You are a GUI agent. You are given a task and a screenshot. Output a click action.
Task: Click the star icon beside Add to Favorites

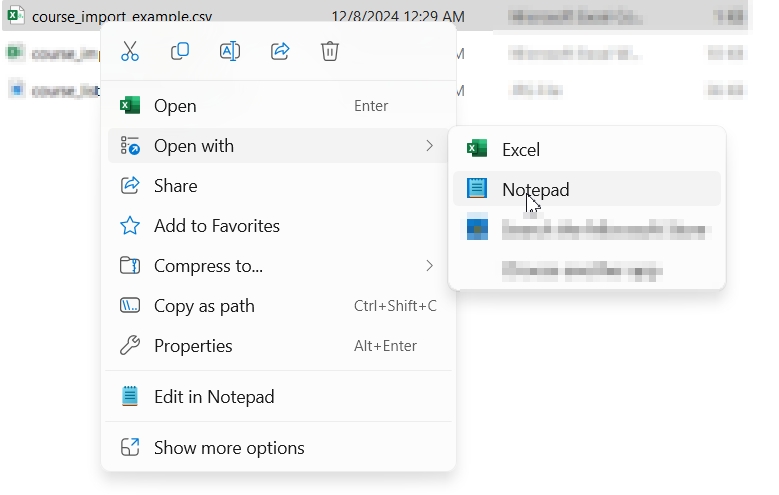tap(130, 226)
